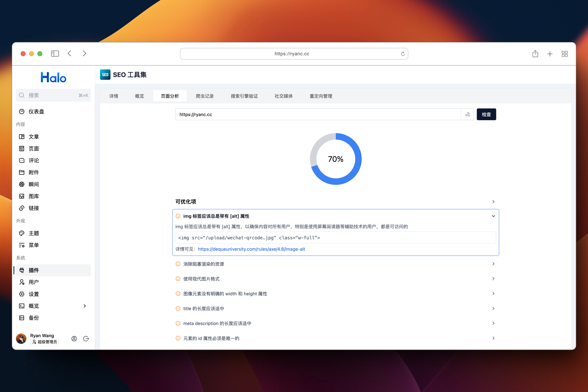588x392 pixels.
Task: Open 页面 in the sidebar
Action: [53, 149]
